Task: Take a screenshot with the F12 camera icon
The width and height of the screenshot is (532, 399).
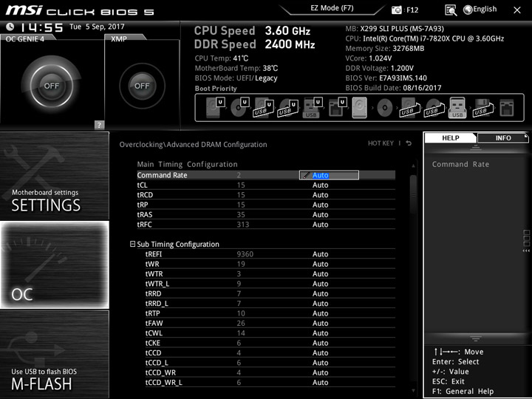Action: pyautogui.click(x=396, y=10)
